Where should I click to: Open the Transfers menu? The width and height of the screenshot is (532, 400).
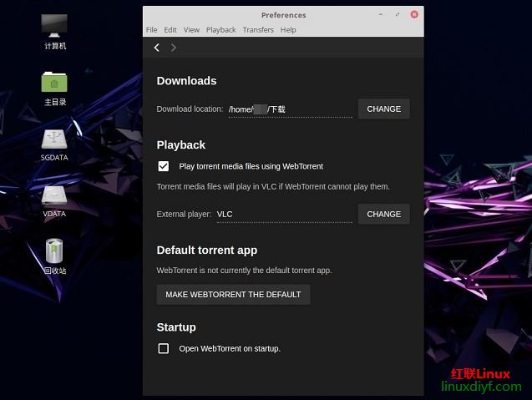point(258,30)
